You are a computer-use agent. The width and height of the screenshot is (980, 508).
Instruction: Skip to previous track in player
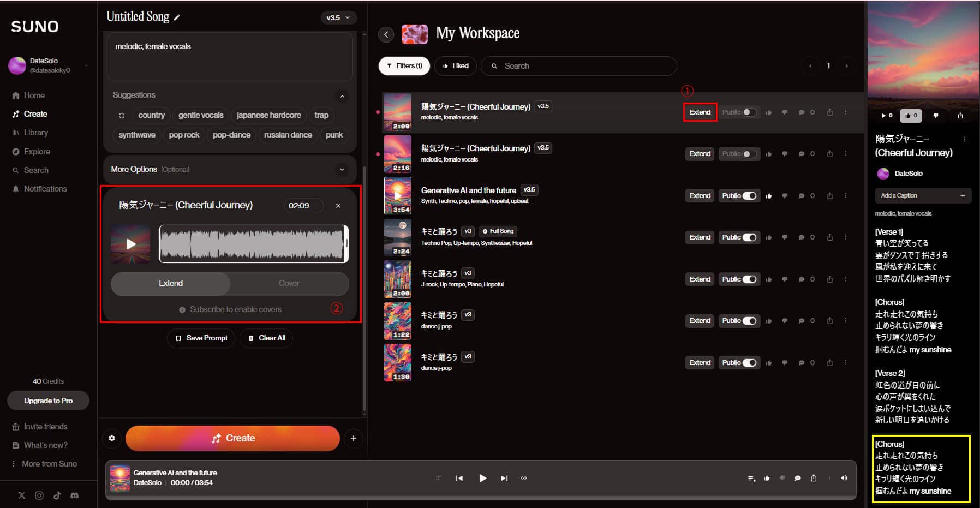(459, 479)
